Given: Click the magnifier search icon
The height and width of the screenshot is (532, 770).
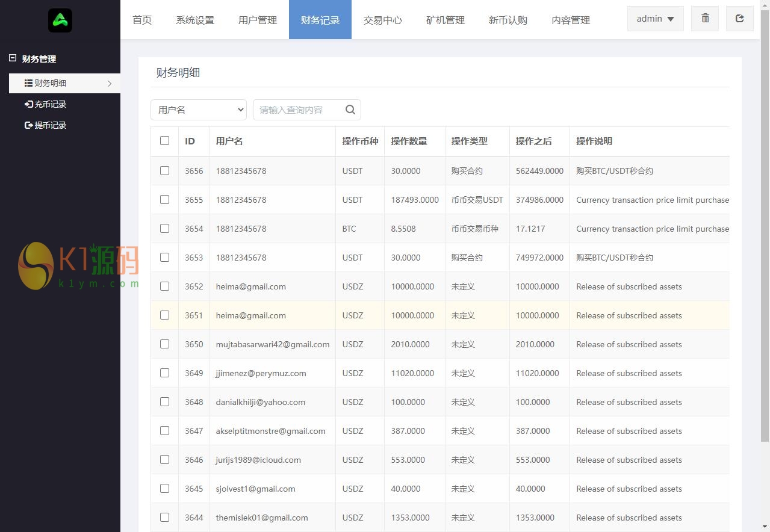Looking at the screenshot, I should (350, 110).
